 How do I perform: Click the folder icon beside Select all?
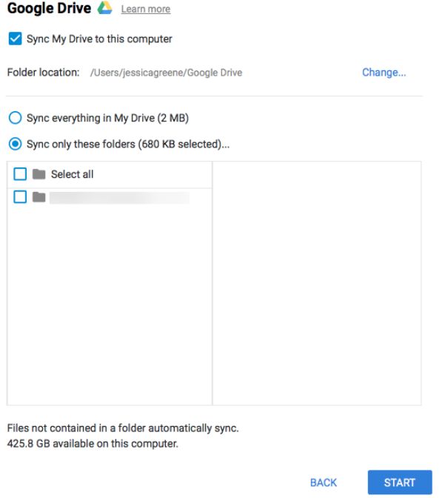click(x=39, y=174)
